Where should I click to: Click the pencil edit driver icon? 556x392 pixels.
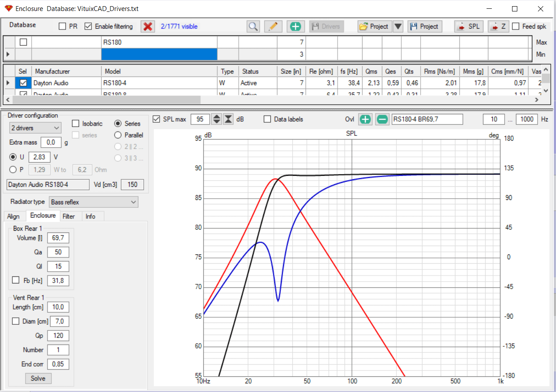273,26
